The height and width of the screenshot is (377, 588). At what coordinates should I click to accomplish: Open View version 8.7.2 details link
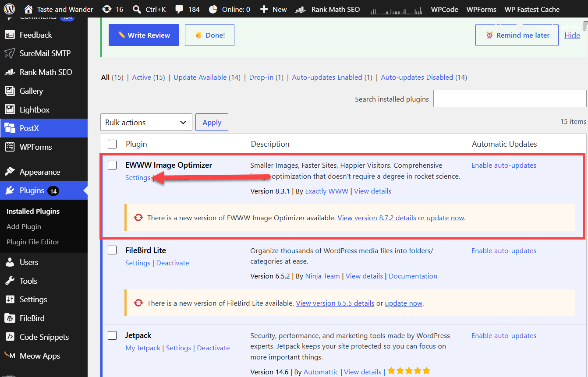point(377,218)
